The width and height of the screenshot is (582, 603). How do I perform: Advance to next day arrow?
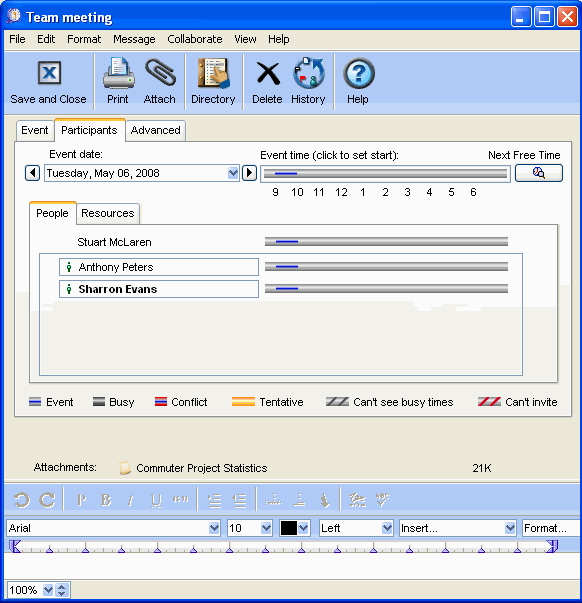pyautogui.click(x=249, y=173)
